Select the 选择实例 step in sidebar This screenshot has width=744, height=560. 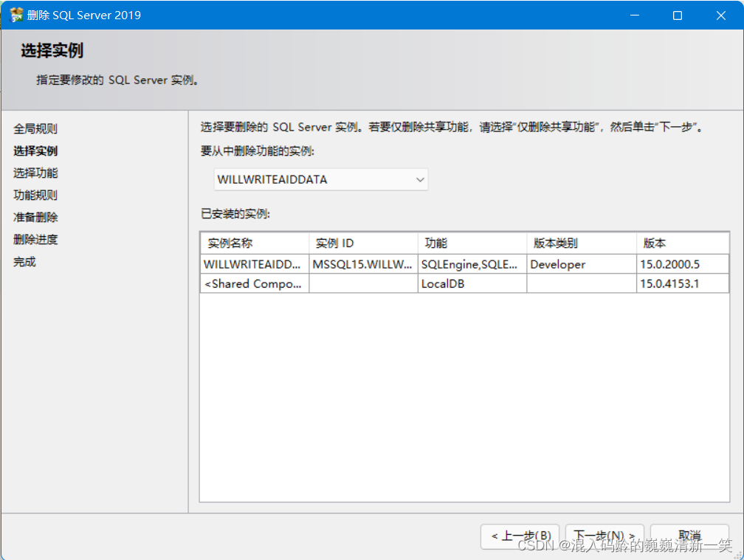click(x=35, y=151)
